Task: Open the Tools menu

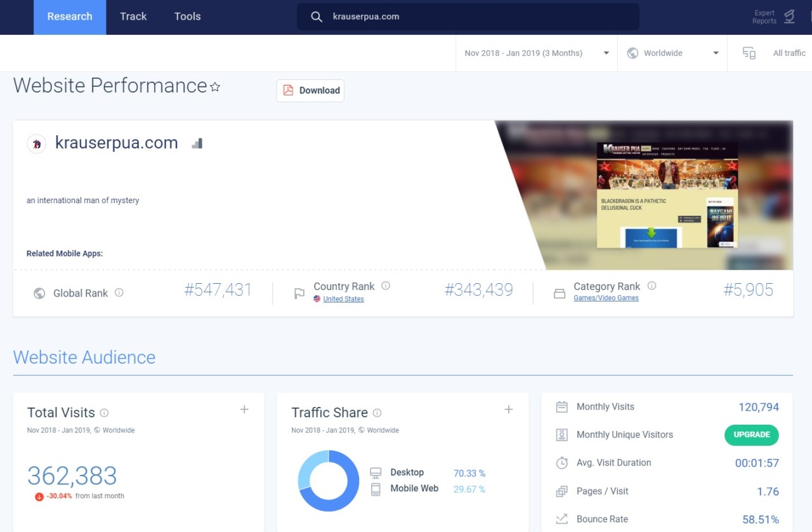Action: [x=187, y=17]
